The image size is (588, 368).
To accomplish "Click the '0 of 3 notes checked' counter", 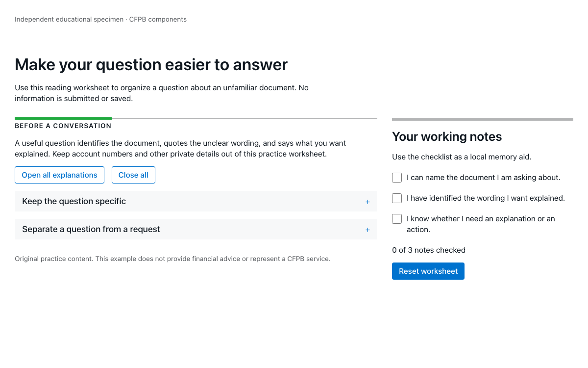I will click(429, 250).
